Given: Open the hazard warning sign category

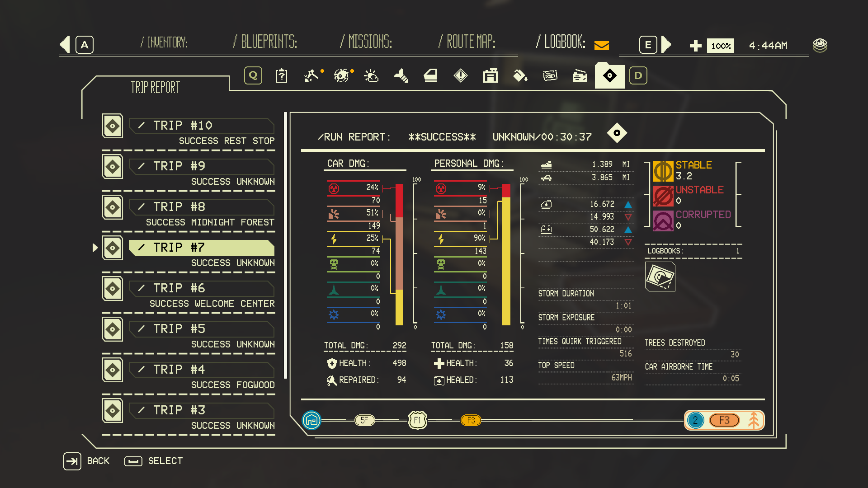Looking at the screenshot, I should coord(460,75).
